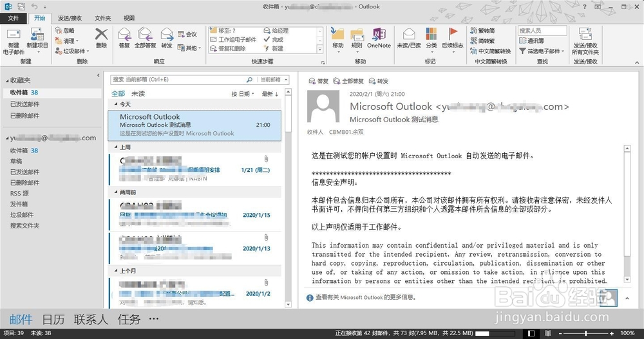Send message to OneNote
The image size is (644, 339).
[379, 35]
